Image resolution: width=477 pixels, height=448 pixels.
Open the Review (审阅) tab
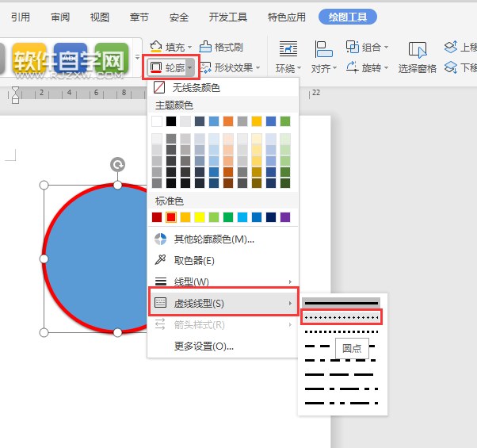(60, 17)
